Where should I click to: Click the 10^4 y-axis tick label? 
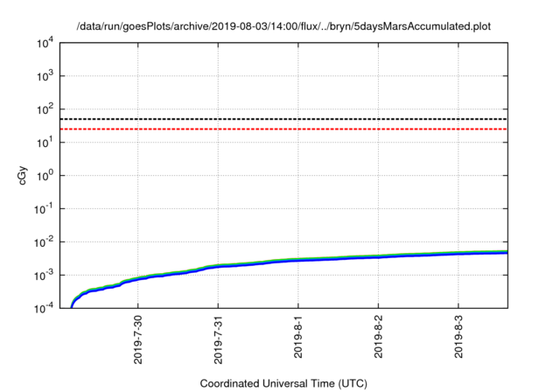pos(45,44)
